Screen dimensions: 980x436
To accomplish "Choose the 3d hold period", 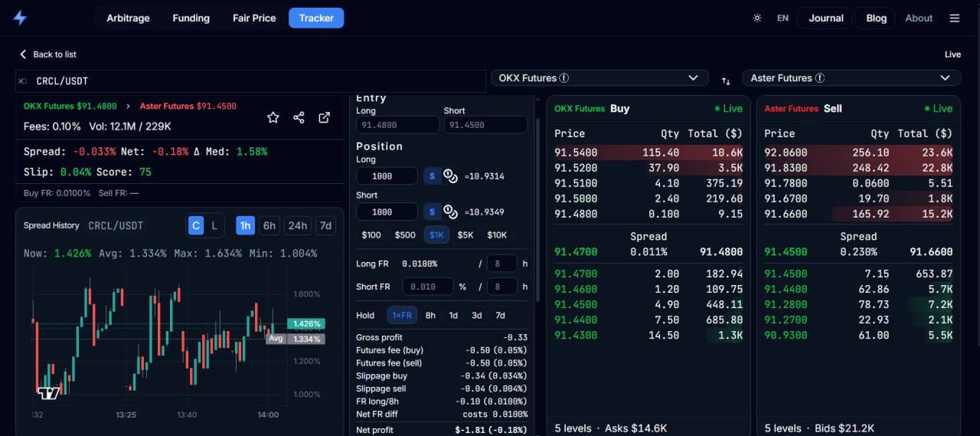I will click(x=477, y=315).
